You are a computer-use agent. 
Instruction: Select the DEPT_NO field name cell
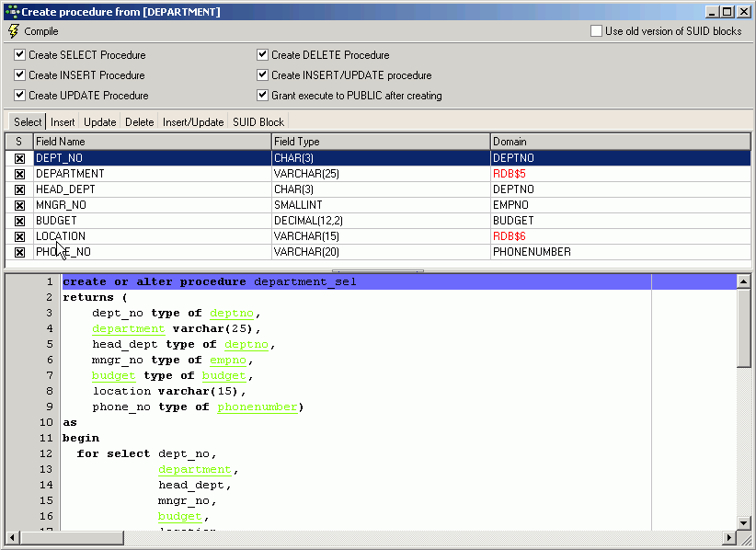pos(153,158)
